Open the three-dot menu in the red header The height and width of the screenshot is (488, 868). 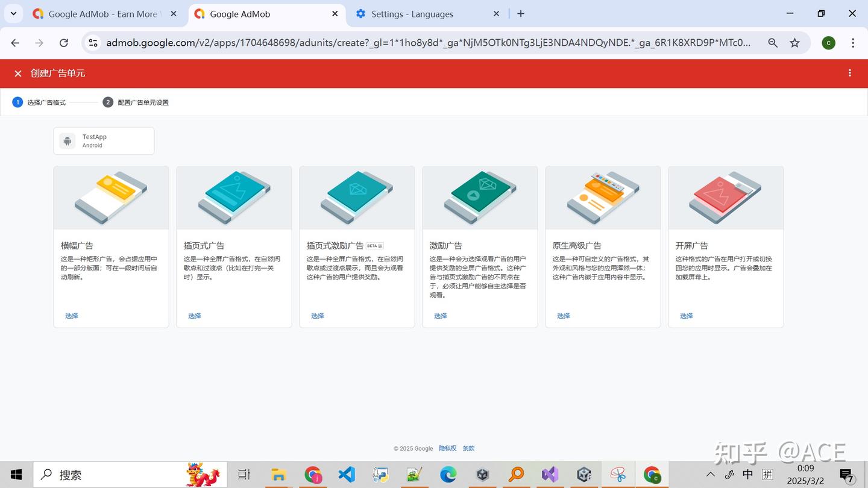pos(850,73)
